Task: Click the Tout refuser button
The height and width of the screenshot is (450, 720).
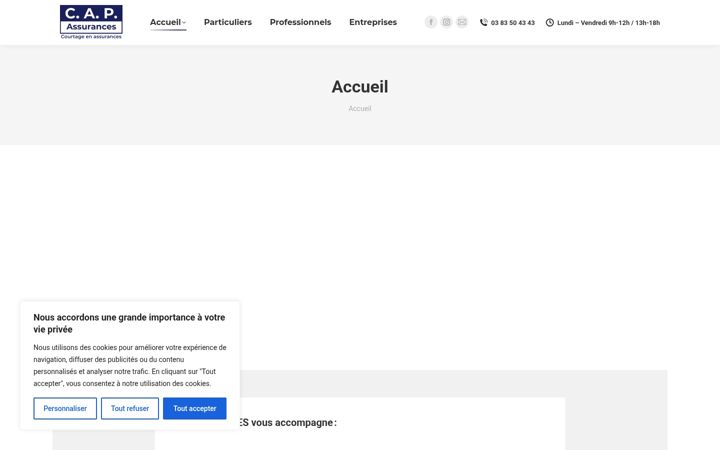Action: click(x=130, y=408)
